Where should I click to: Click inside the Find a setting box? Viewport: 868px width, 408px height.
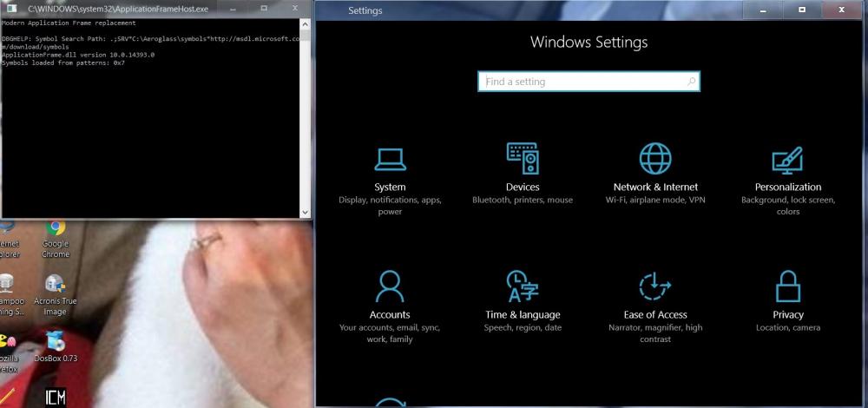pyautogui.click(x=589, y=82)
